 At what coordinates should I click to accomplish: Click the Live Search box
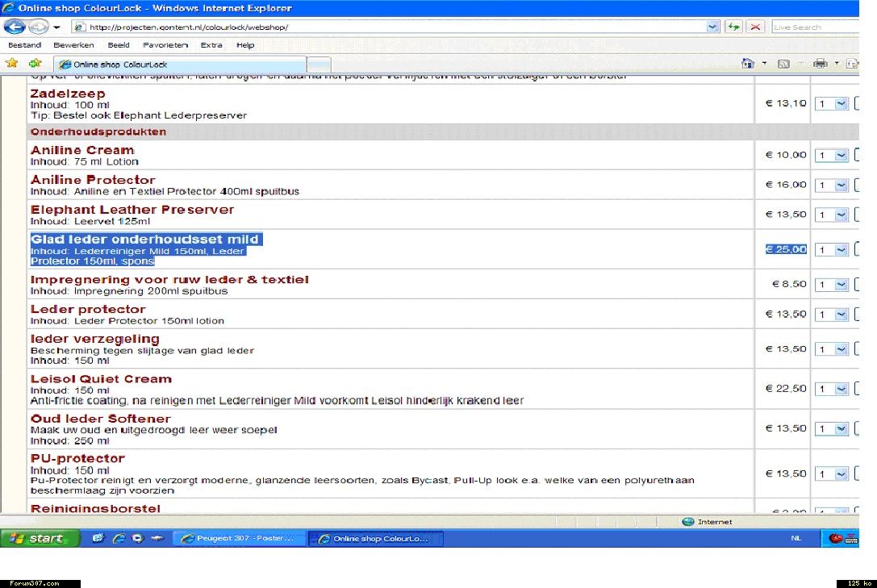[815, 27]
